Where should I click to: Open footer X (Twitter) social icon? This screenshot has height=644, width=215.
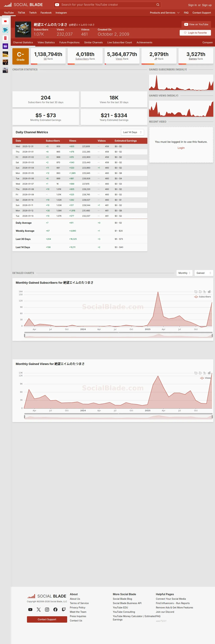(x=39, y=610)
